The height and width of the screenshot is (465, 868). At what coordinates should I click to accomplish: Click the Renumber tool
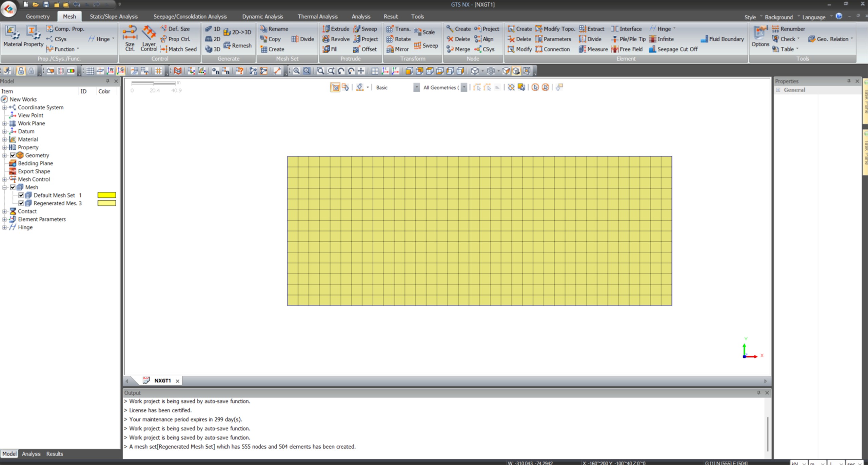pos(788,29)
